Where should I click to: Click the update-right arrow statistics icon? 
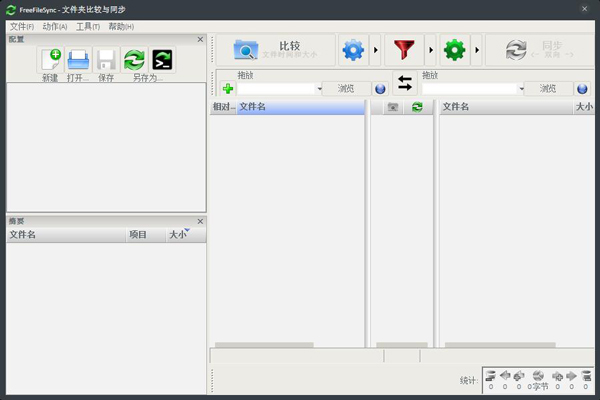pos(571,376)
